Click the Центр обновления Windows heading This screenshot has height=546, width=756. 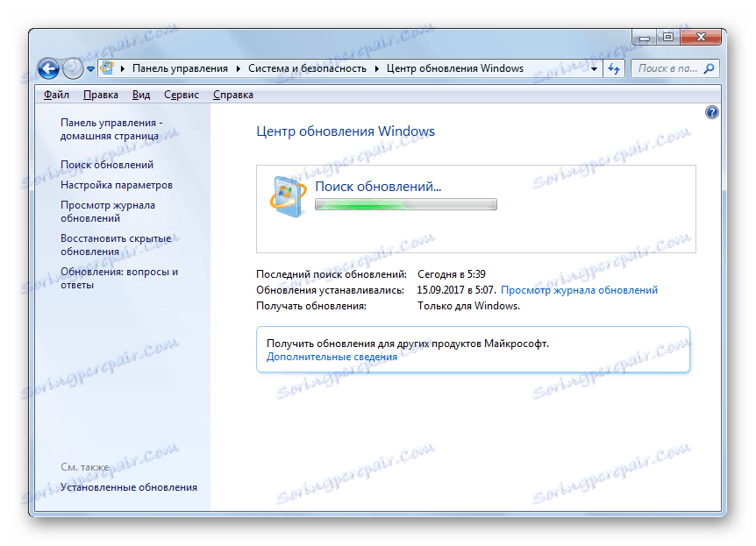click(x=346, y=131)
